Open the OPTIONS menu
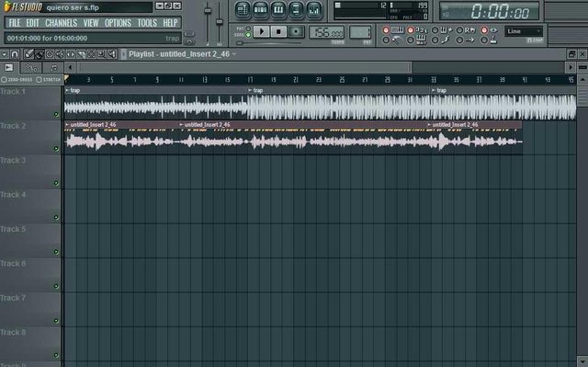The width and height of the screenshot is (588, 367). pyautogui.click(x=118, y=23)
